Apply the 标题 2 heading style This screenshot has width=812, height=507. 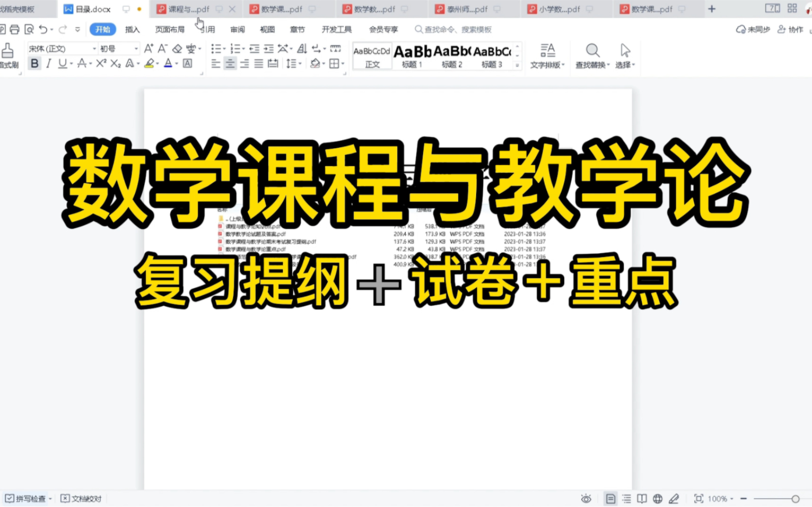(x=452, y=56)
